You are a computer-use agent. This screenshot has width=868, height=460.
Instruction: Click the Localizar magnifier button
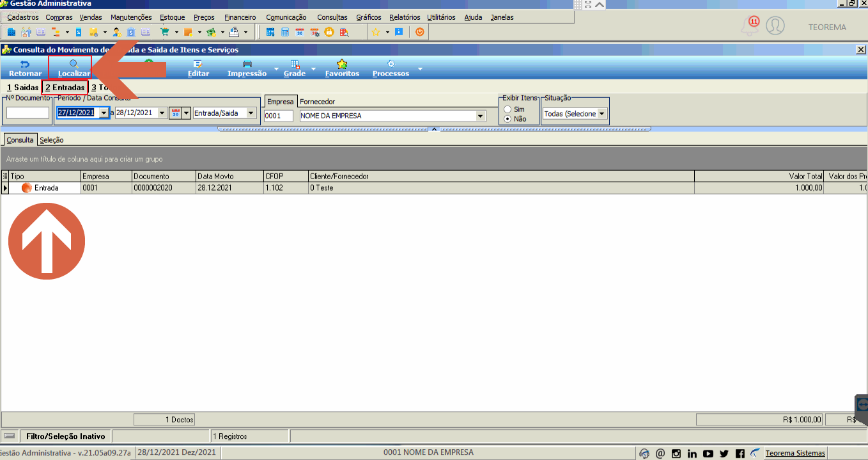74,64
